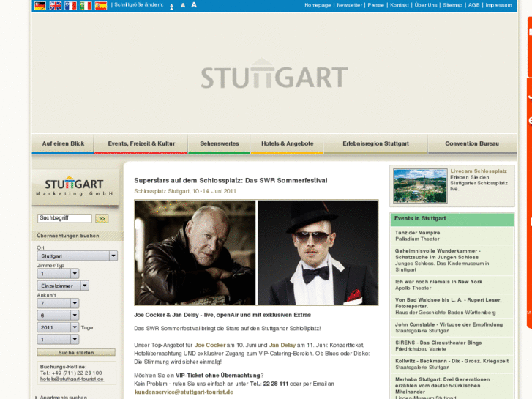Open the arrival day dropdown showing 7
This screenshot has width=532, height=399.
[58, 303]
